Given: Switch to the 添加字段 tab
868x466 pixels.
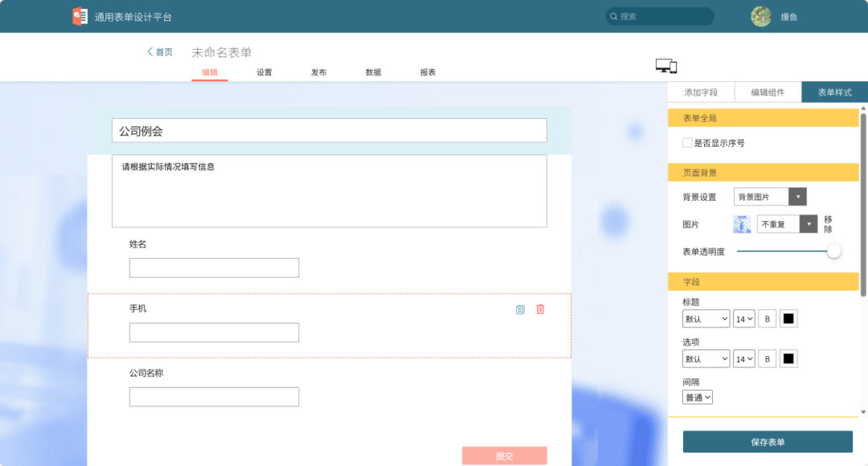Looking at the screenshot, I should pyautogui.click(x=702, y=92).
